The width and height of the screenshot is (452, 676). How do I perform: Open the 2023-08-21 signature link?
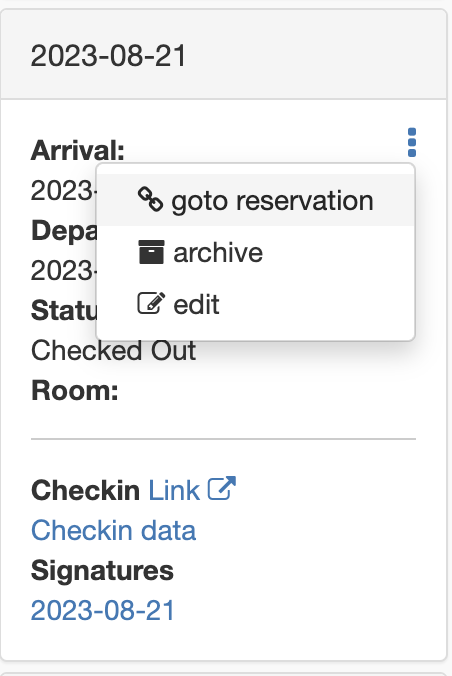103,610
